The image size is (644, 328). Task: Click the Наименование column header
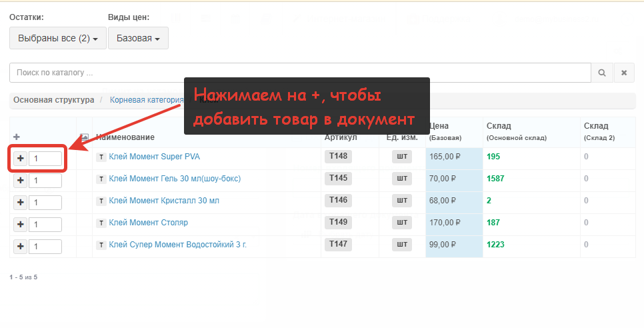pyautogui.click(x=125, y=137)
